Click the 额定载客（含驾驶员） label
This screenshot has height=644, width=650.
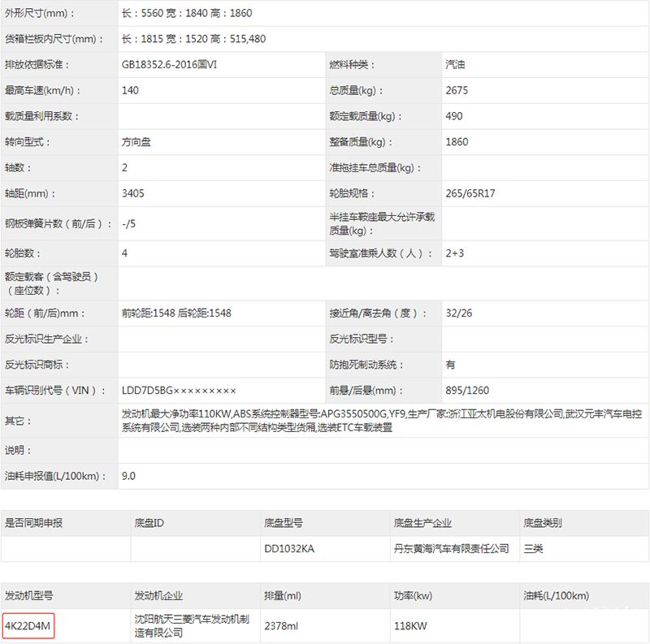(x=51, y=283)
